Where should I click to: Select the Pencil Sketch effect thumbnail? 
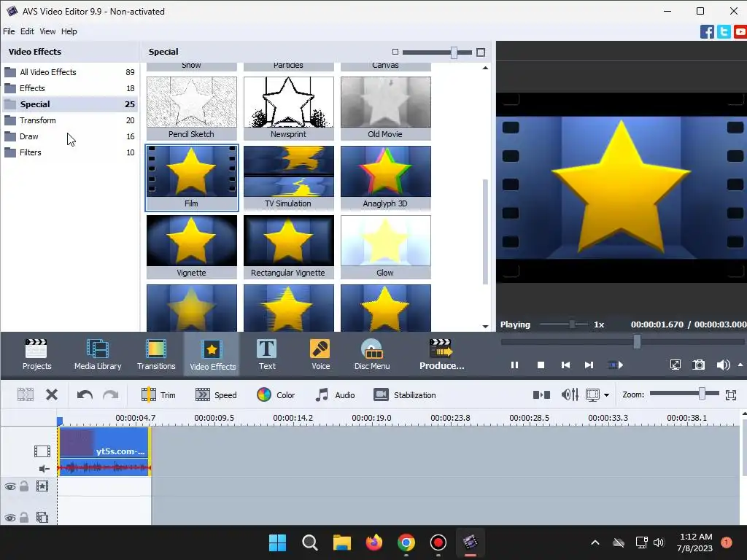(x=192, y=108)
